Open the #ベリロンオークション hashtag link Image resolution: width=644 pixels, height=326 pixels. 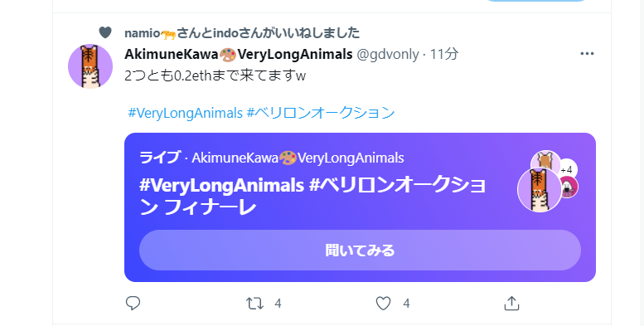(x=321, y=113)
